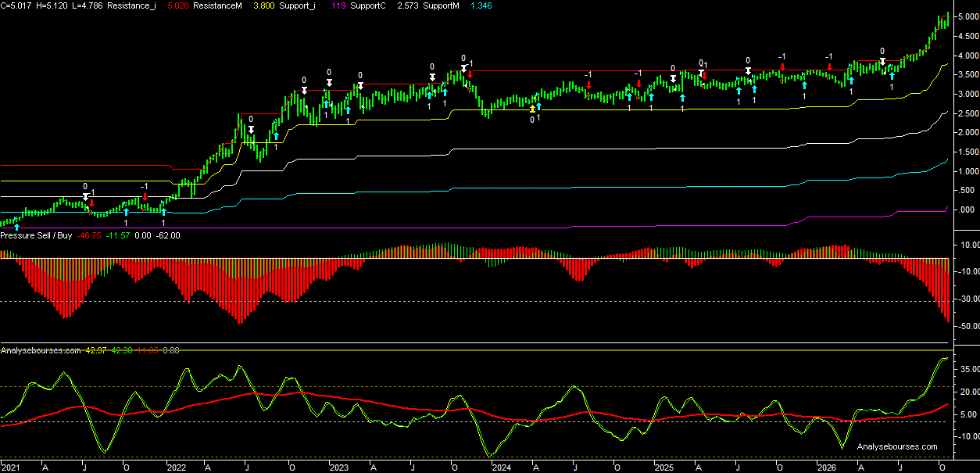Click the 2021 year label on time axis

pos(12,468)
